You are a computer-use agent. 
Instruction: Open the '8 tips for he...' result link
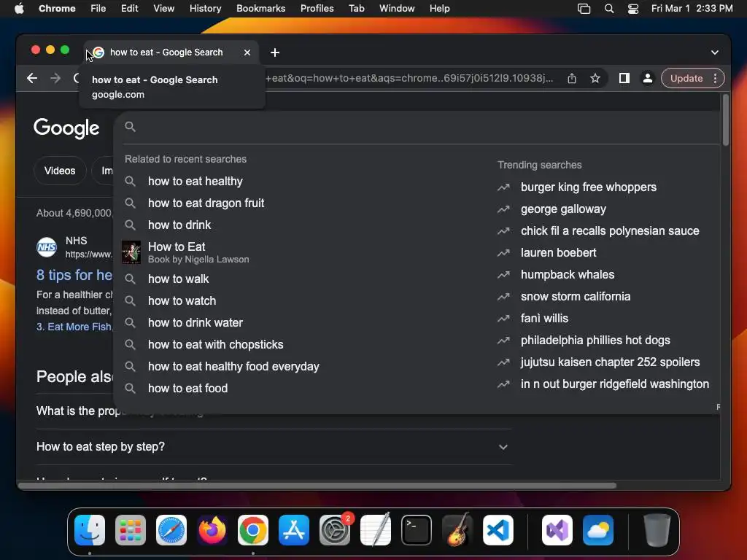pyautogui.click(x=74, y=275)
